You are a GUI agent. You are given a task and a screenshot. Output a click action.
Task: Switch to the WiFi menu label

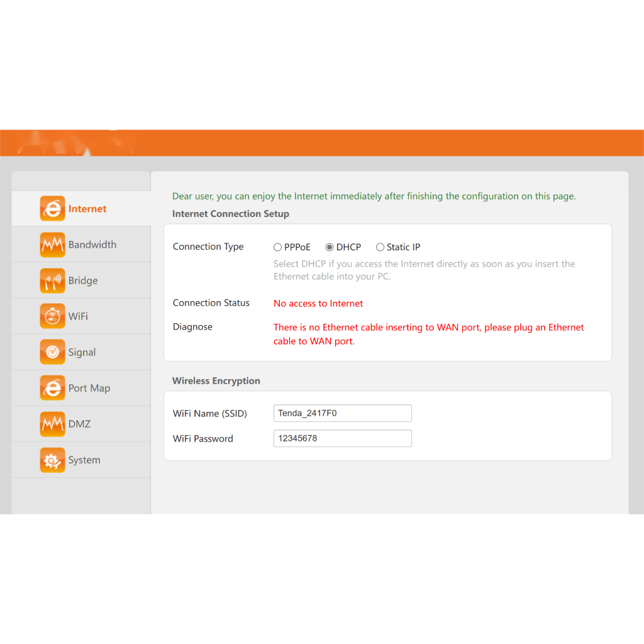pos(78,316)
